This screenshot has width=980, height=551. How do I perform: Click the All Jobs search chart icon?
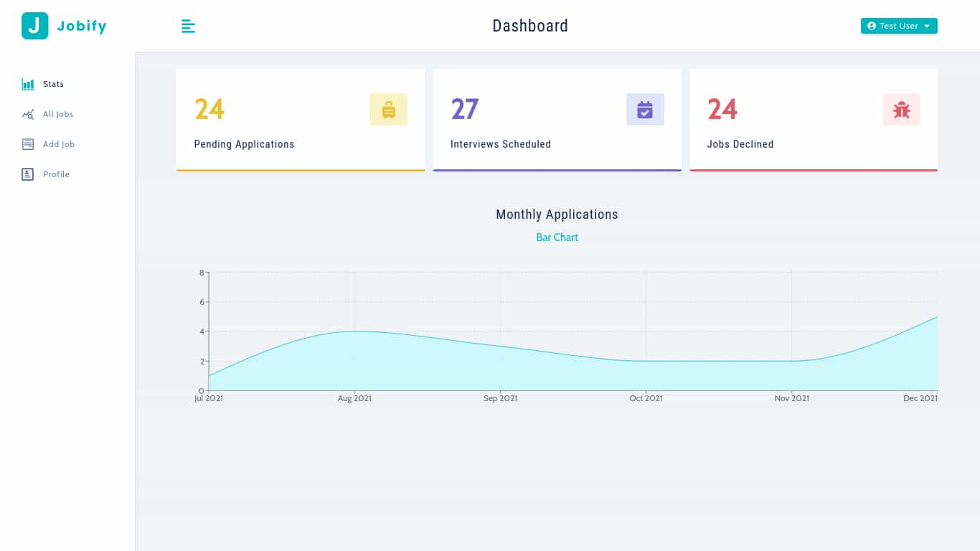tap(28, 114)
